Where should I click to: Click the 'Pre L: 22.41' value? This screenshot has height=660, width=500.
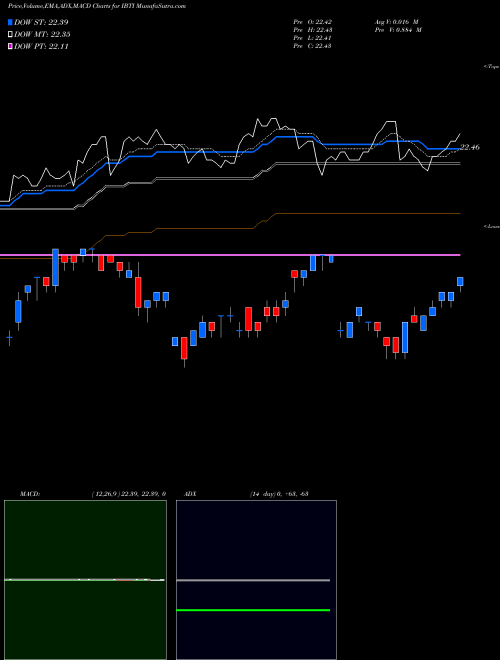click(x=313, y=38)
